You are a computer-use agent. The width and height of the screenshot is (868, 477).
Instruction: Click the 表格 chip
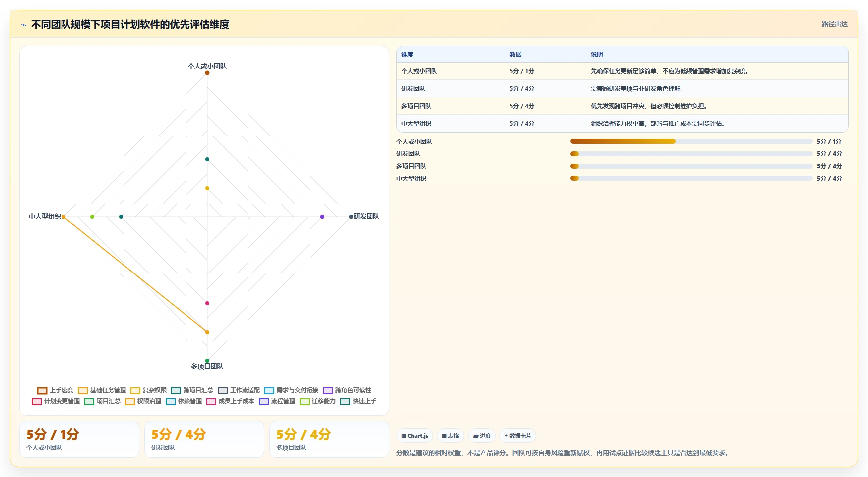(x=450, y=436)
